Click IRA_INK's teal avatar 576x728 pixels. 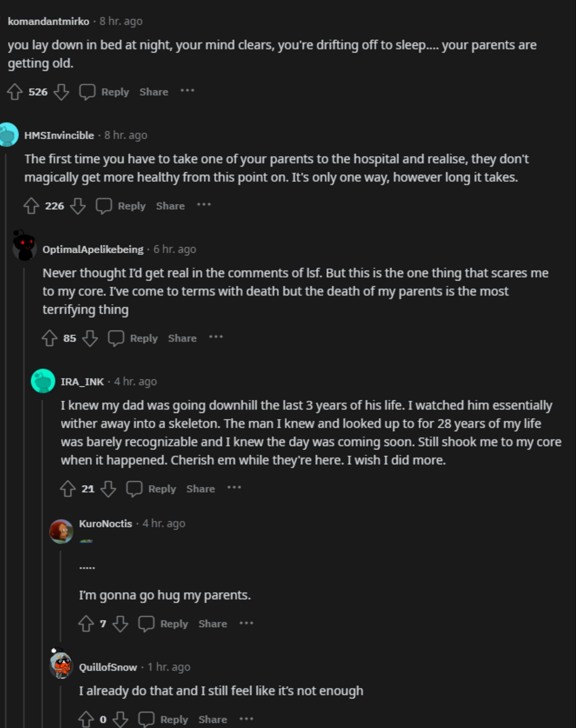[x=43, y=381]
